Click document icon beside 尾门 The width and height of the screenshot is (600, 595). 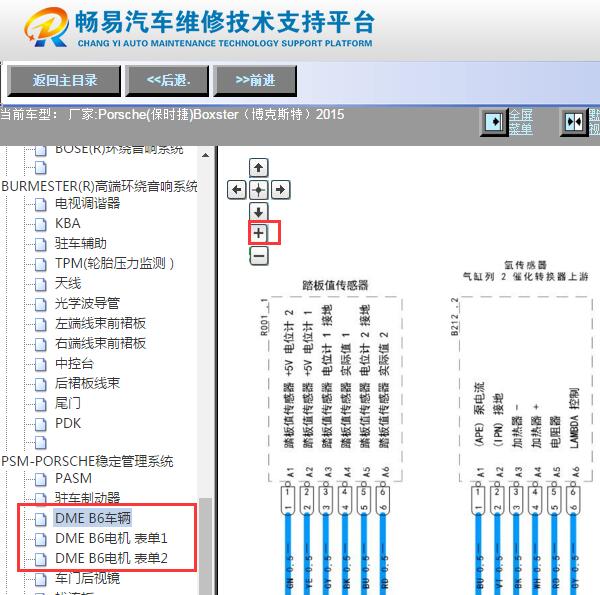coord(41,404)
